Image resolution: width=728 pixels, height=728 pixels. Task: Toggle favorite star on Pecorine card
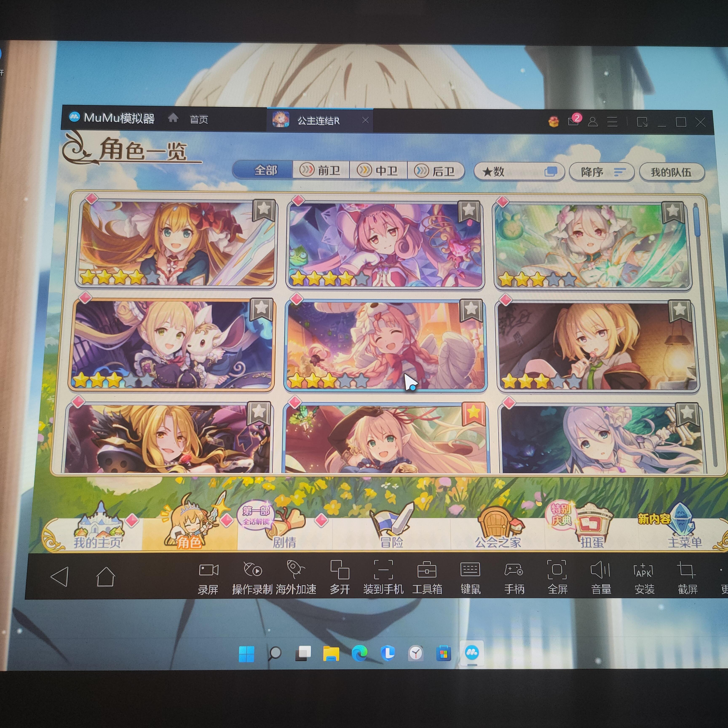[264, 210]
